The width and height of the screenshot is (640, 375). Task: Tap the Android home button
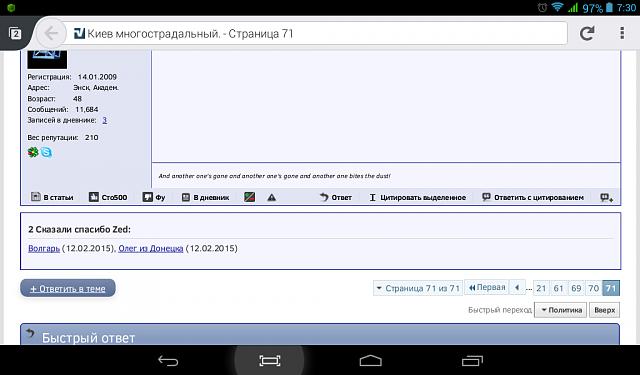371,361
